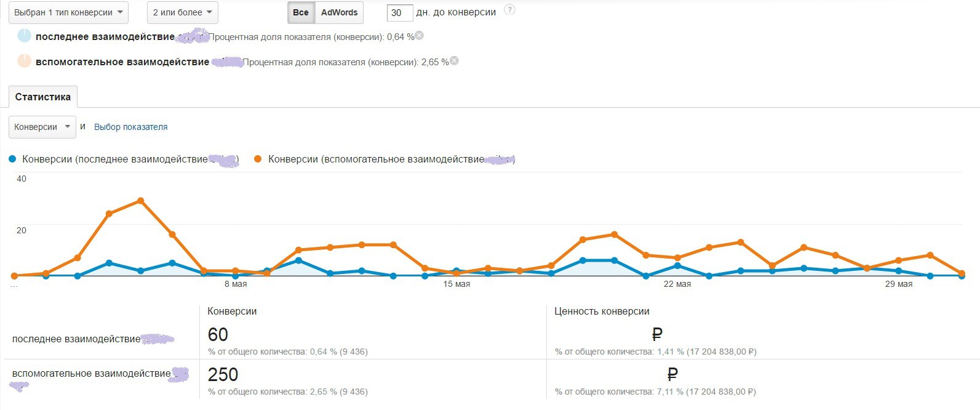
Task: Focus the days-to-conversion input field
Action: click(399, 12)
